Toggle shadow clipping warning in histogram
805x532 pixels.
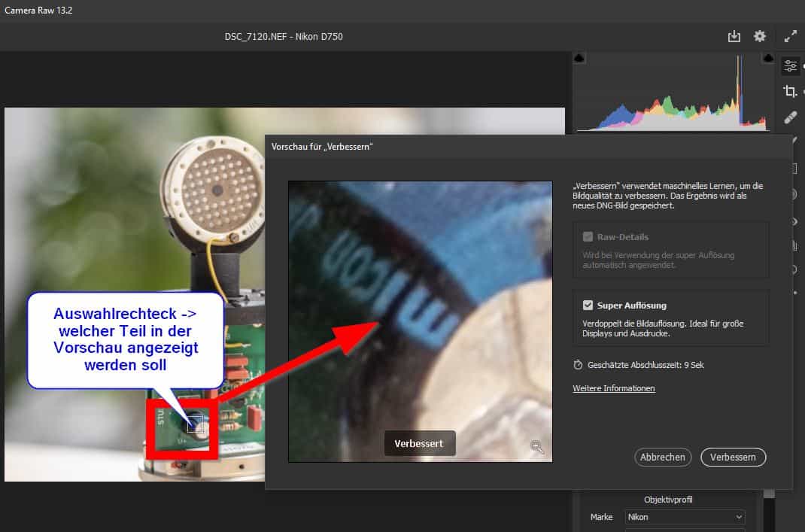pyautogui.click(x=579, y=59)
